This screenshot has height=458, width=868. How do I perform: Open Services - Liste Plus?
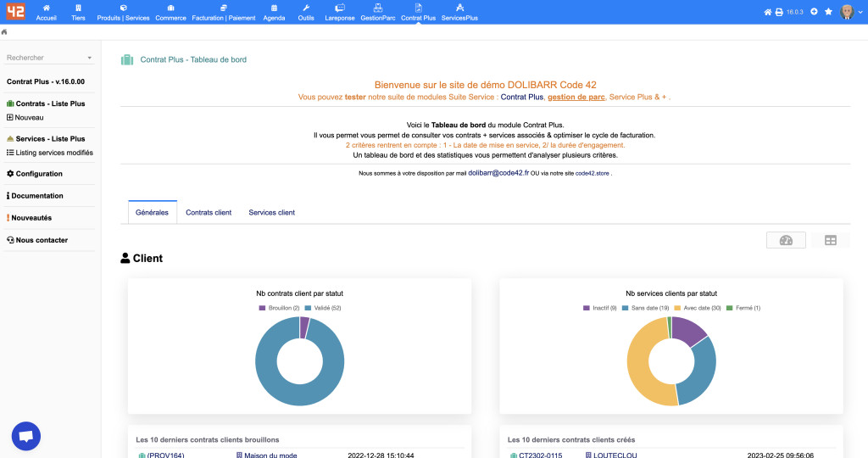[x=50, y=139]
